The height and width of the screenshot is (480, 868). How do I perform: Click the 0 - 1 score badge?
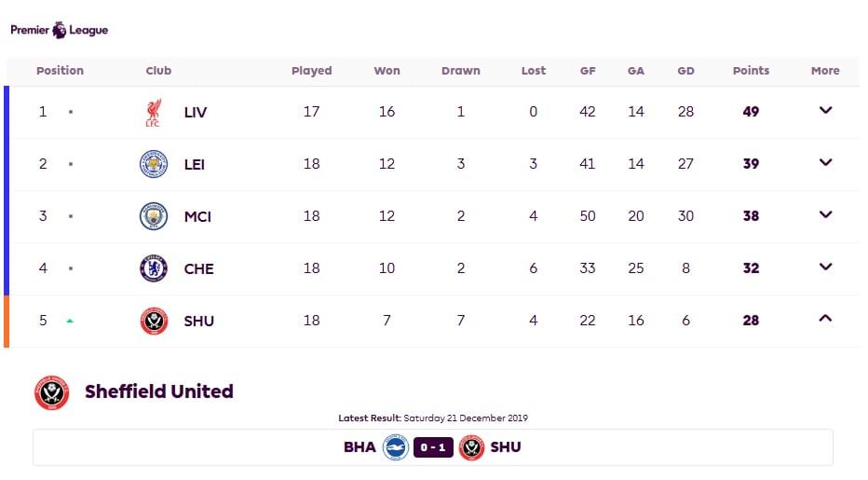(x=433, y=447)
